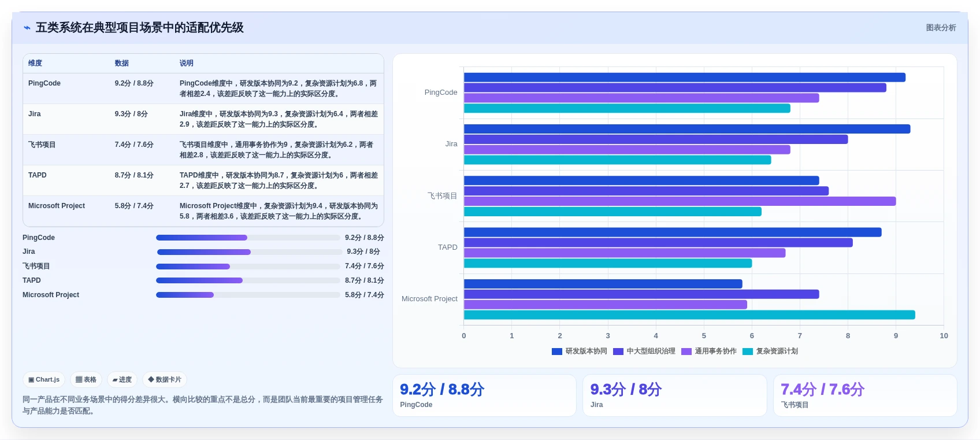Open the PingCode 9.2分 / 8.8分 data card
The width and height of the screenshot is (980, 440).
[x=484, y=395]
